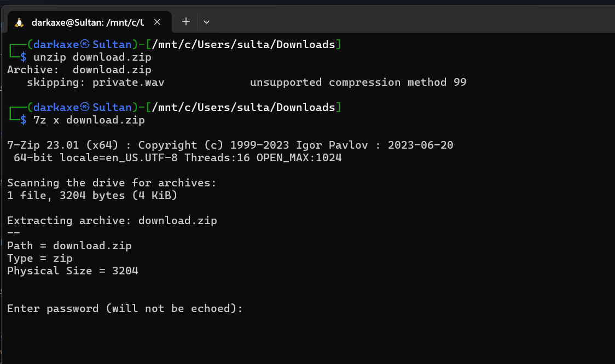Click the '7z x download.zip' command text
This screenshot has height=364, width=615.
pyautogui.click(x=89, y=120)
